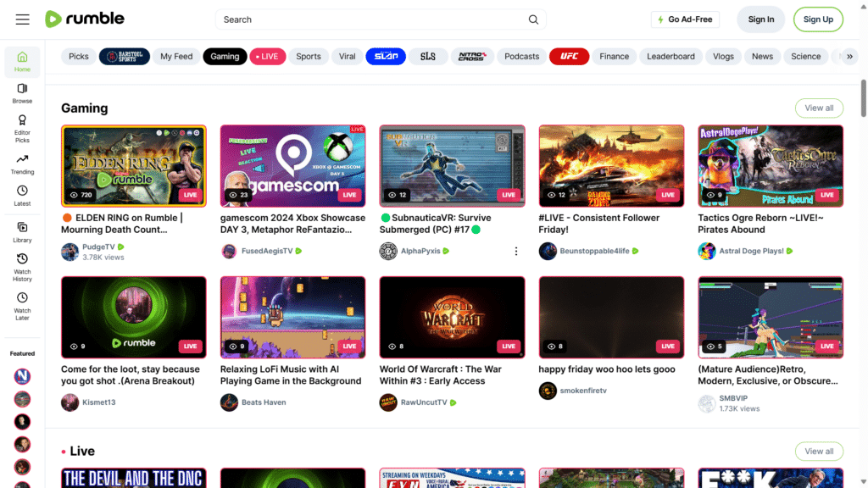Open the fourth featured channel avatar

coord(22,444)
